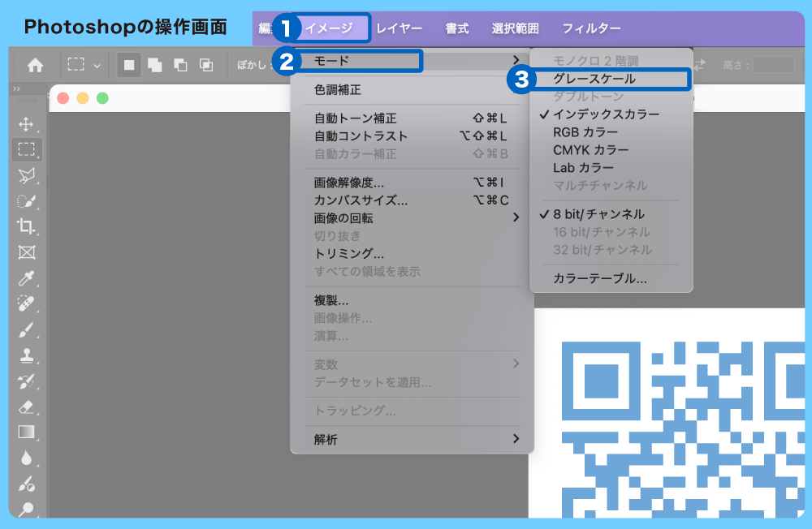
Task: Expand the モード submenu
Action: 412,61
